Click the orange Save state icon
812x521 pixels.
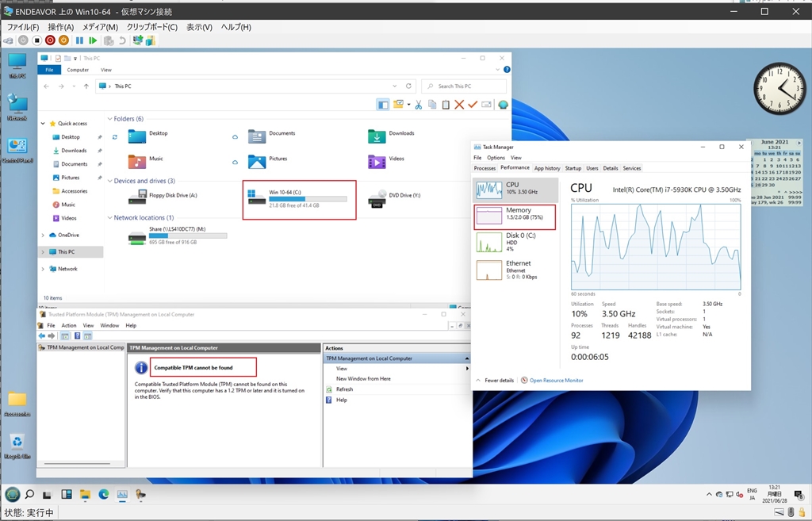point(63,40)
